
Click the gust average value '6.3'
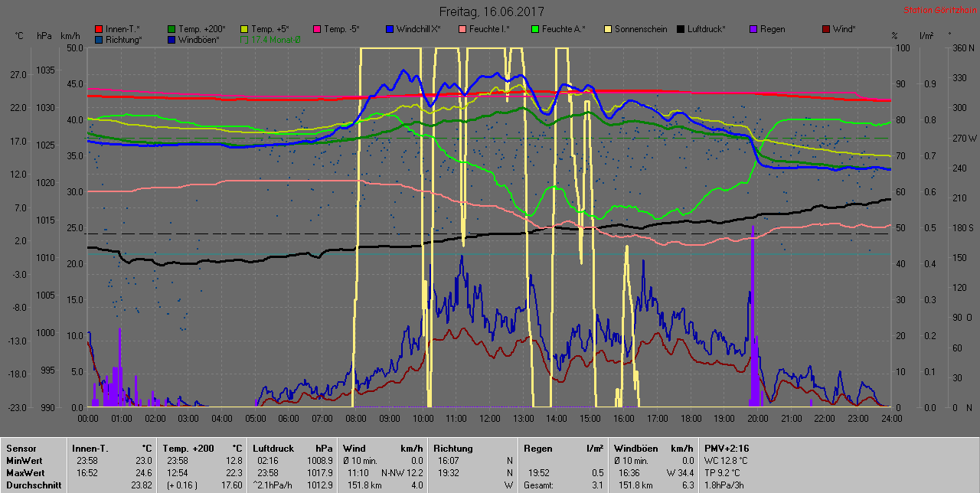[x=687, y=485]
